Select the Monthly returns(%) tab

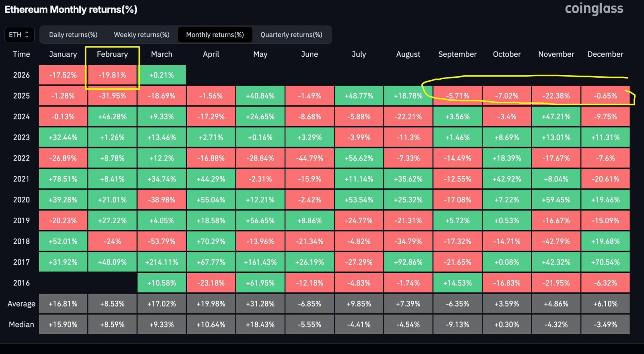(215, 35)
